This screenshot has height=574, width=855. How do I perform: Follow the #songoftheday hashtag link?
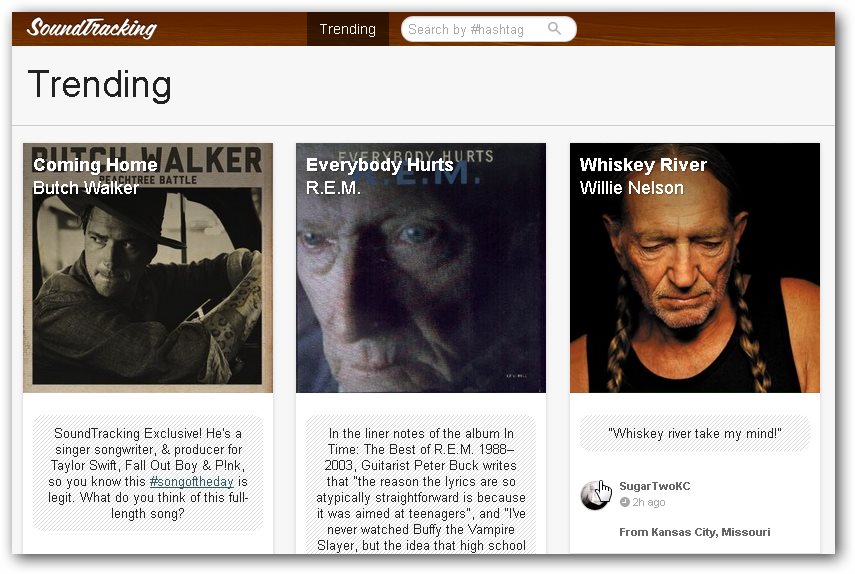(x=191, y=481)
